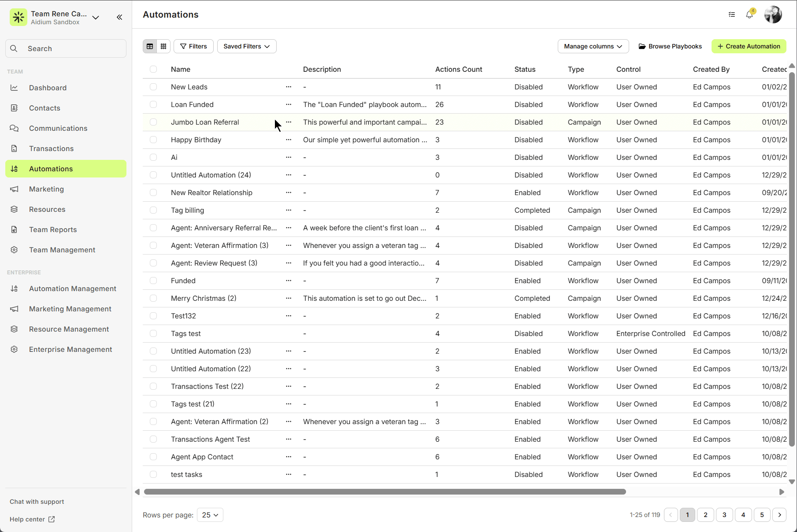Click the horizontal table scrollbar

point(385,491)
